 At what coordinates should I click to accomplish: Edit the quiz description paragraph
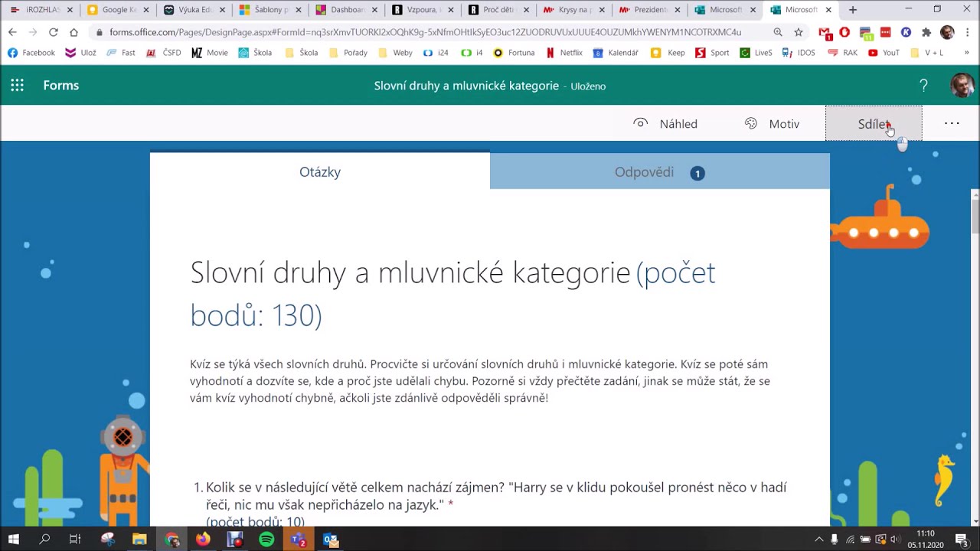[x=480, y=381]
